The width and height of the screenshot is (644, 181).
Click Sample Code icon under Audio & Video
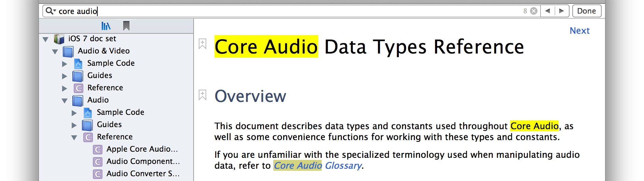[x=78, y=64]
